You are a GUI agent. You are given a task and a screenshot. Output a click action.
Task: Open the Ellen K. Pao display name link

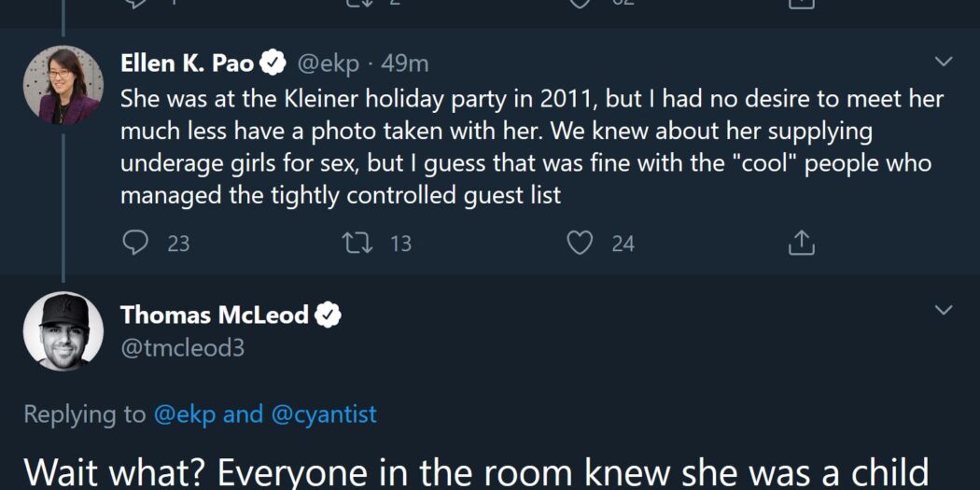188,63
